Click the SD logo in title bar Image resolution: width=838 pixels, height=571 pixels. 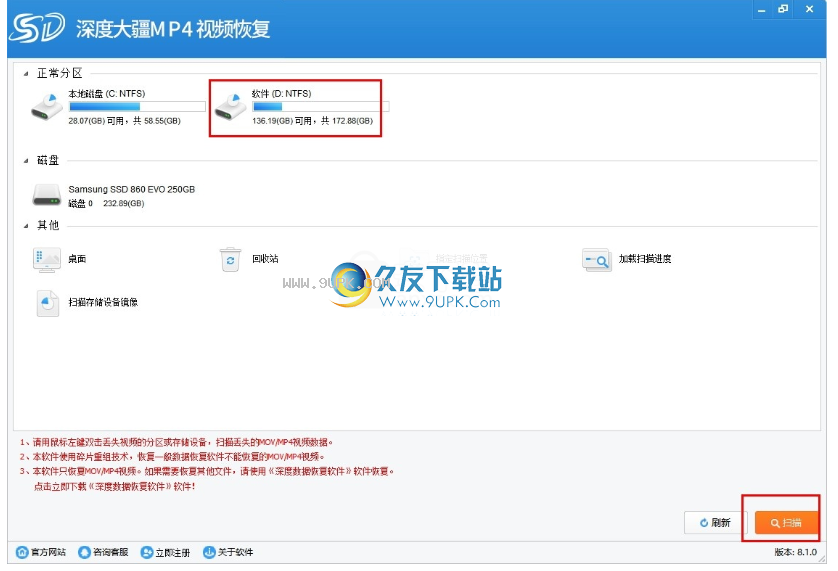[36, 27]
